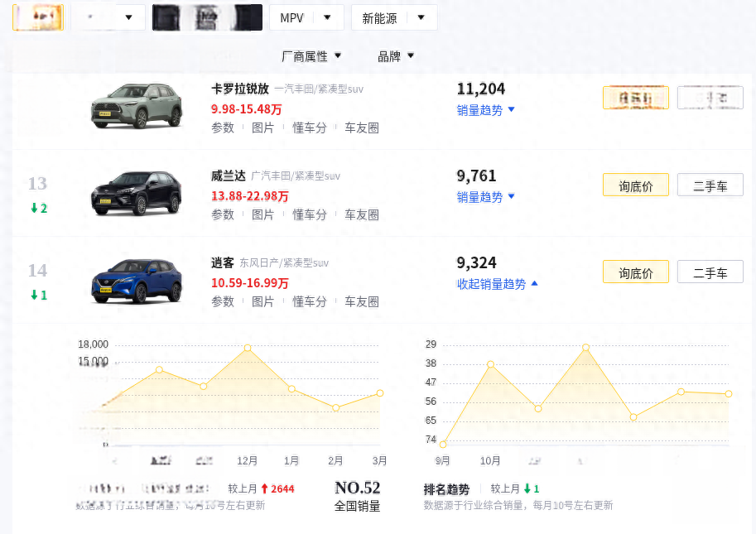Click the 12月 axis label
Viewport: 756px width, 534px height.
pyautogui.click(x=247, y=461)
